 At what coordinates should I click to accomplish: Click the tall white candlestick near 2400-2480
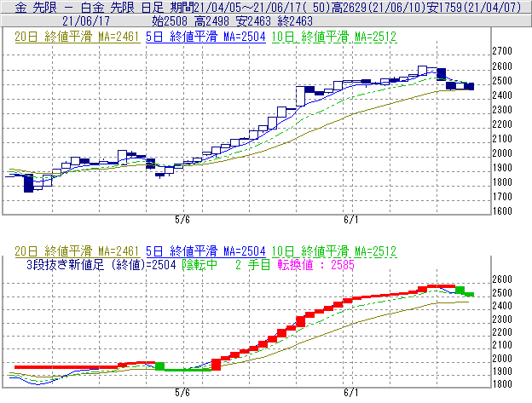coord(300,96)
